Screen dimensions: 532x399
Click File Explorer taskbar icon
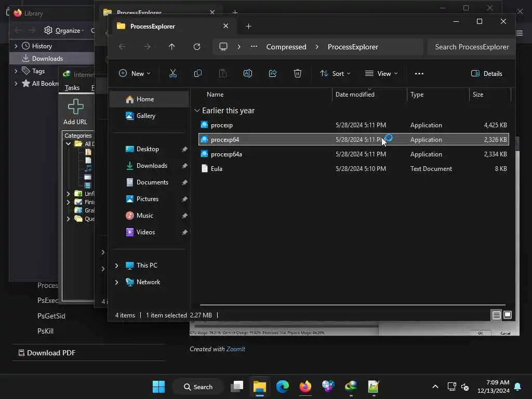pos(260,387)
